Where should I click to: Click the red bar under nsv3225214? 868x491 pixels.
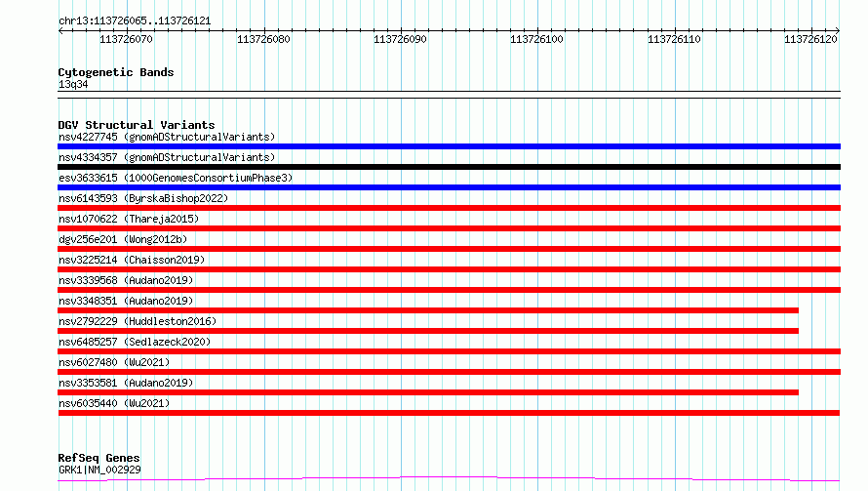(x=449, y=269)
